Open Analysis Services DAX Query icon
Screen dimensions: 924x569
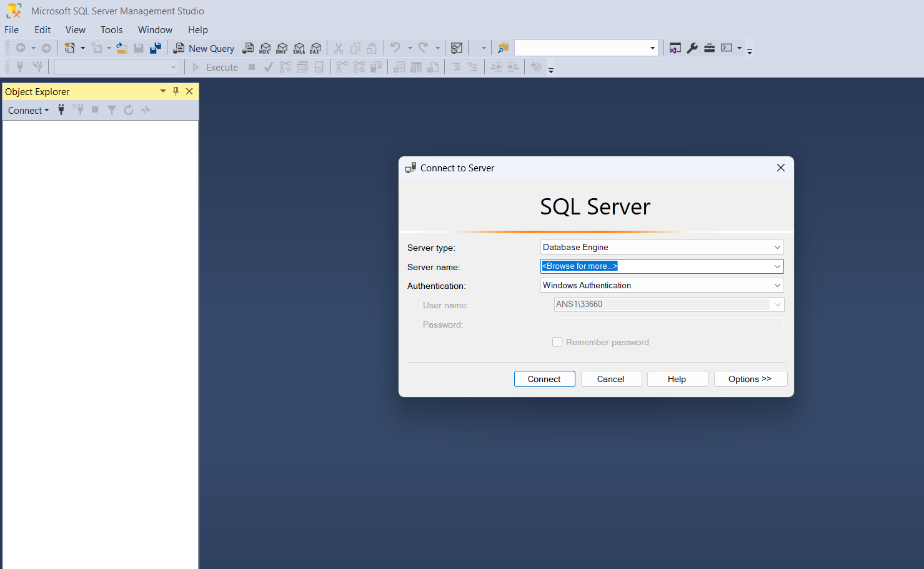(315, 48)
